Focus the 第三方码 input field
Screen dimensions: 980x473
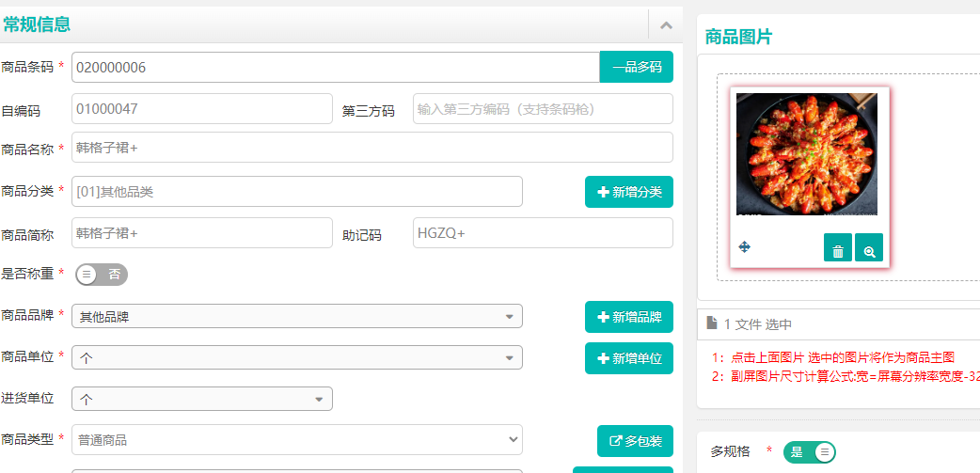click(543, 109)
